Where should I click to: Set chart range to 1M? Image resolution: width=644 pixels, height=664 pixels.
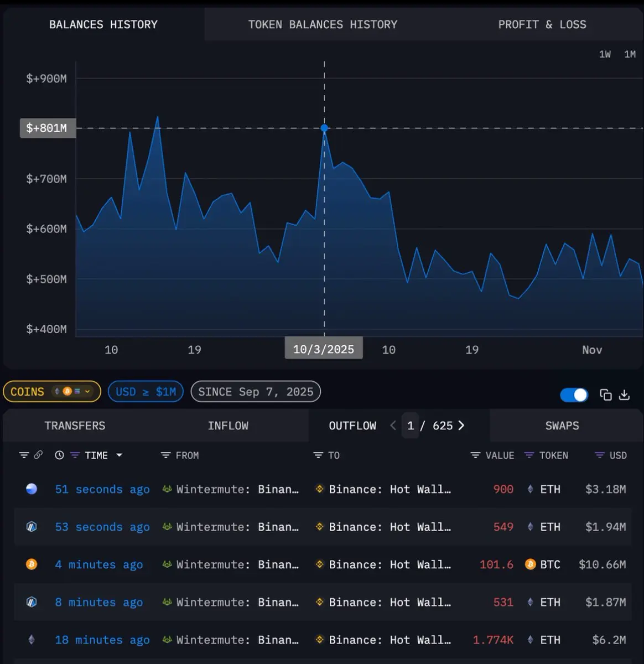click(630, 54)
